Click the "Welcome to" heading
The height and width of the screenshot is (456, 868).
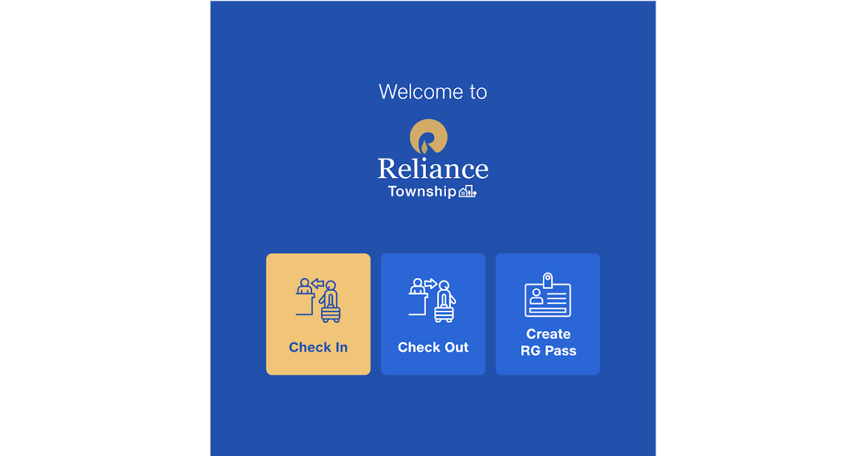[433, 92]
